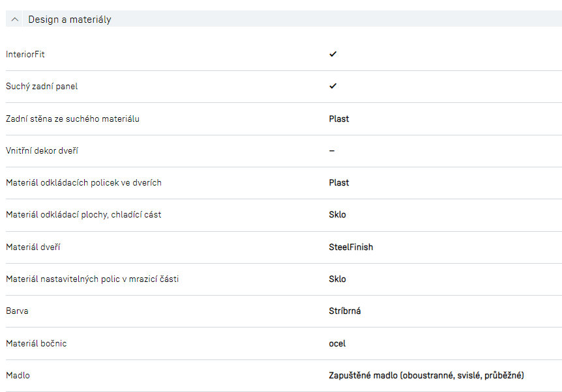Click the Sklo value for chladící část

[x=337, y=214]
